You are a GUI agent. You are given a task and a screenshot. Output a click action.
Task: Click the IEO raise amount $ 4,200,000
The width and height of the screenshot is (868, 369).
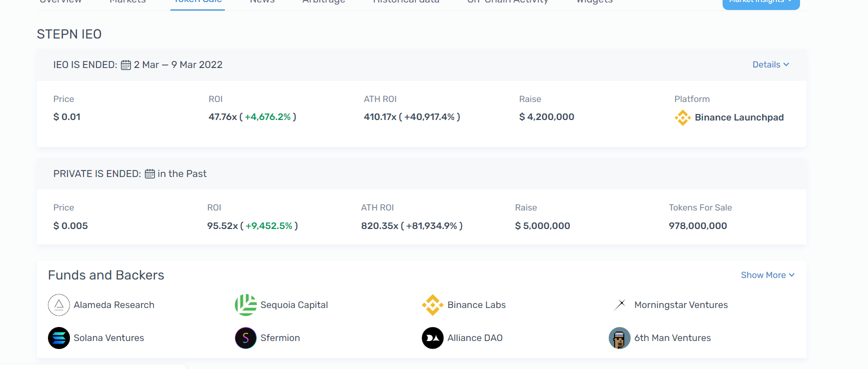(x=547, y=117)
